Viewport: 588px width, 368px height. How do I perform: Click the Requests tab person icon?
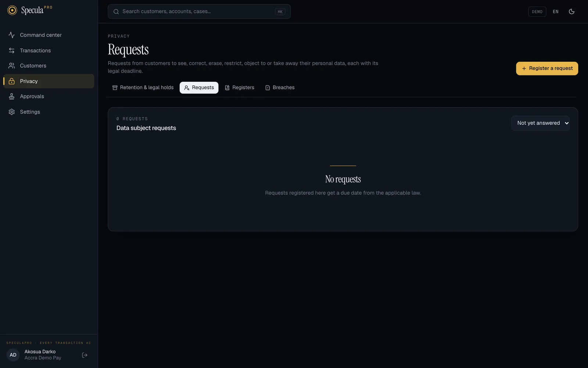click(187, 88)
